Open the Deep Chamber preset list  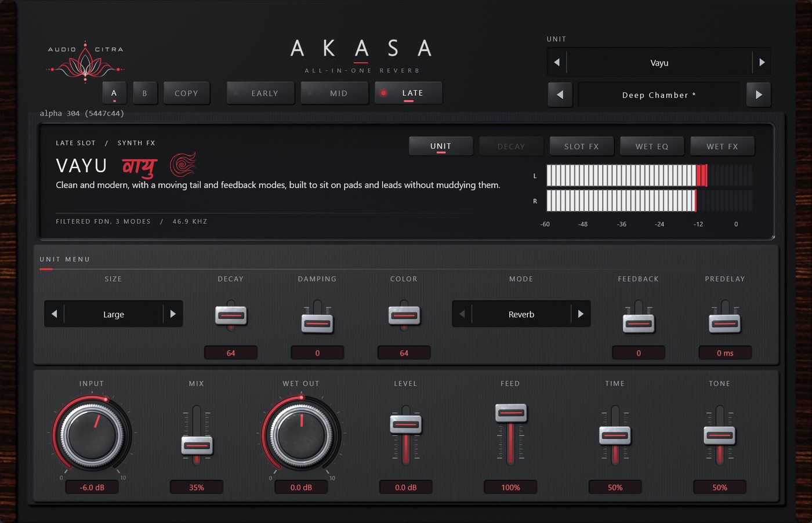[x=659, y=95]
